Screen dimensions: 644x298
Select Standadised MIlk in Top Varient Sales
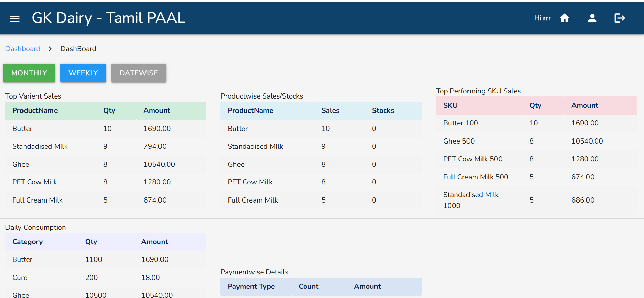pos(40,146)
